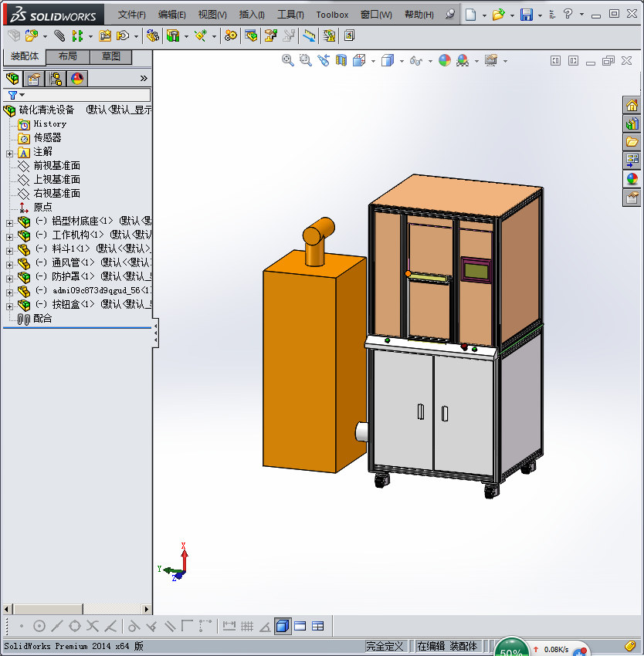Toggle the shaded cube view icon in bottom toolbar
644x656 pixels.
pos(283,627)
